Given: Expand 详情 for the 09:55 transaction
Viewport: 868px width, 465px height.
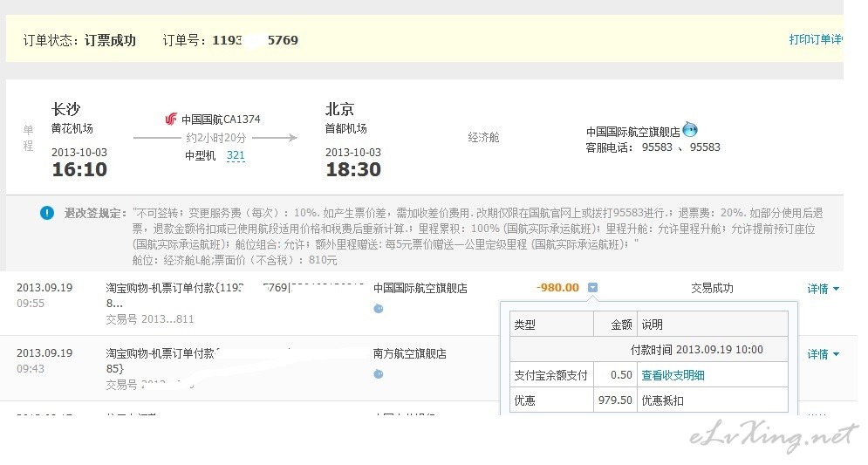Looking at the screenshot, I should (x=824, y=289).
